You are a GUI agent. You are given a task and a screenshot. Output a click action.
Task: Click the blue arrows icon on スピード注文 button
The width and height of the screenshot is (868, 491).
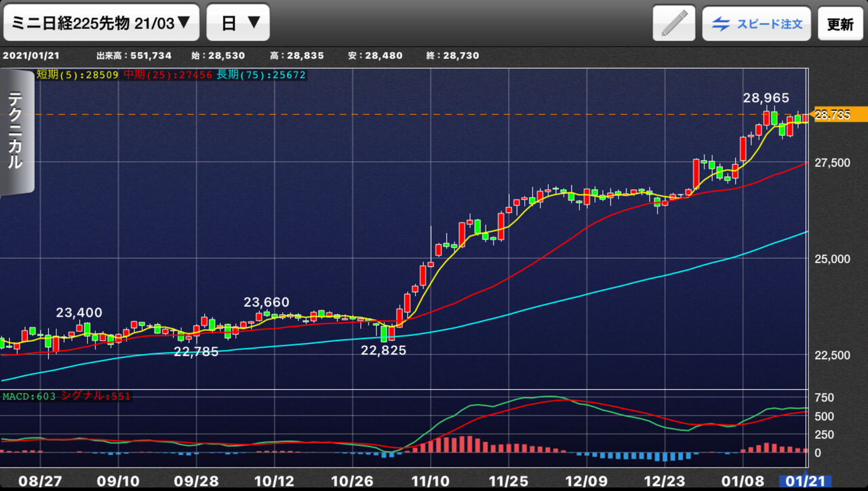pyautogui.click(x=720, y=22)
